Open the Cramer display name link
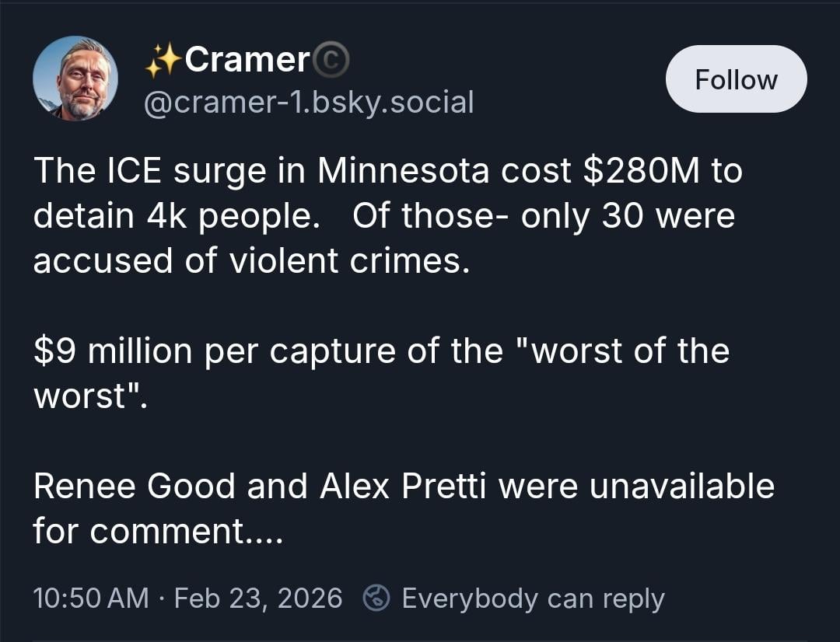Viewport: 840px width, 642px height. [247, 60]
